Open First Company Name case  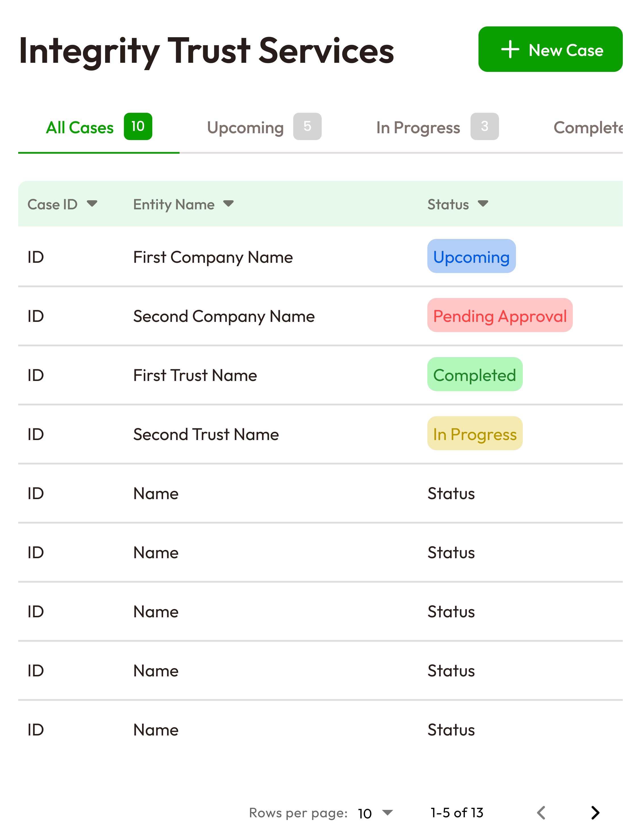[213, 257]
